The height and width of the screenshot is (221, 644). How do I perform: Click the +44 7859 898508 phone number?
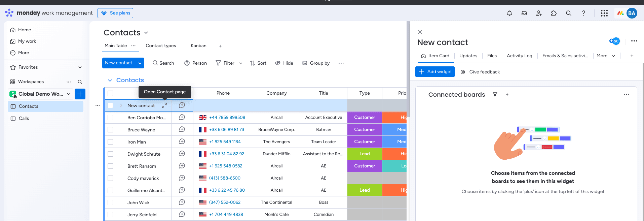click(x=227, y=118)
